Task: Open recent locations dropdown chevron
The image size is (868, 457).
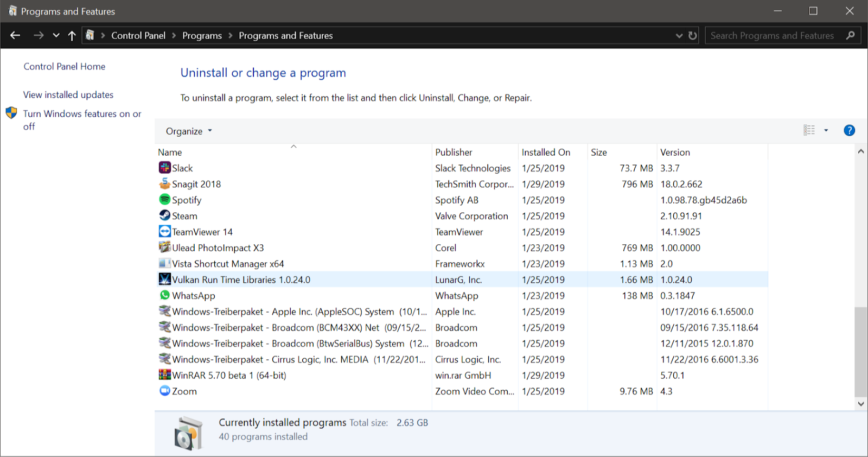Action: (x=56, y=35)
